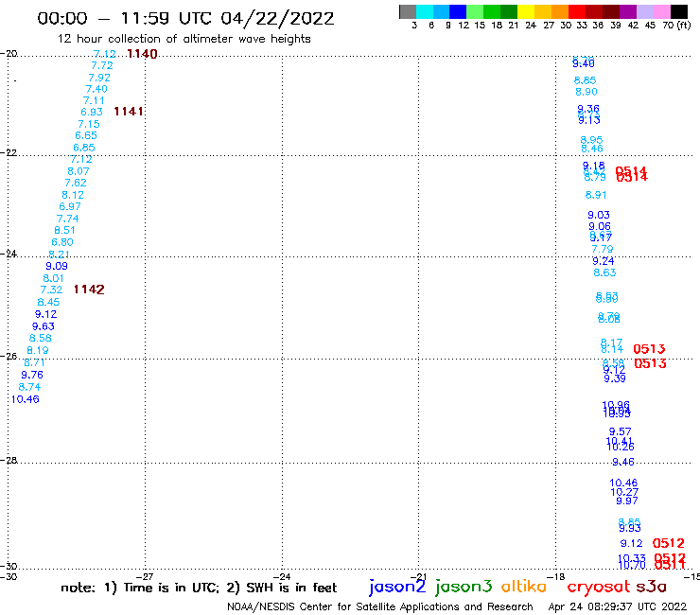Click the wave height value 8.51

pos(64,231)
